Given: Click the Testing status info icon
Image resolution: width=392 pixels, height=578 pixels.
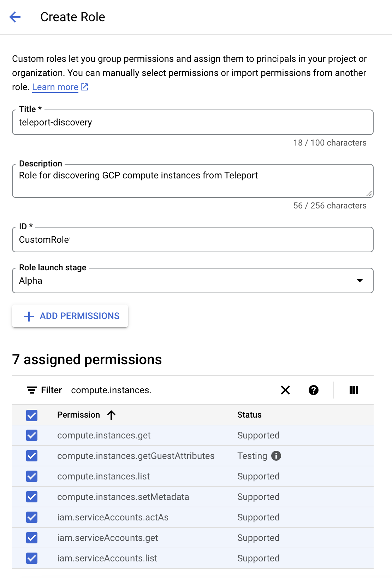Looking at the screenshot, I should [x=276, y=456].
